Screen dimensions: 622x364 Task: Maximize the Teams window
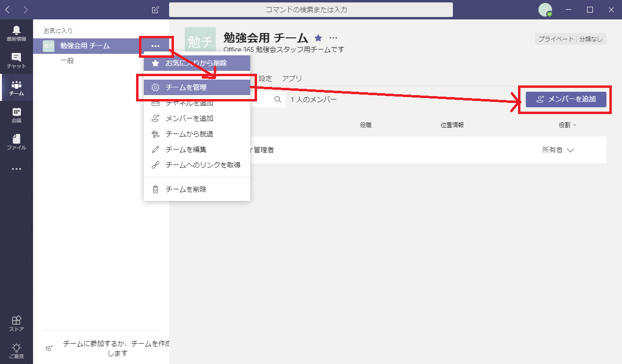tap(590, 10)
